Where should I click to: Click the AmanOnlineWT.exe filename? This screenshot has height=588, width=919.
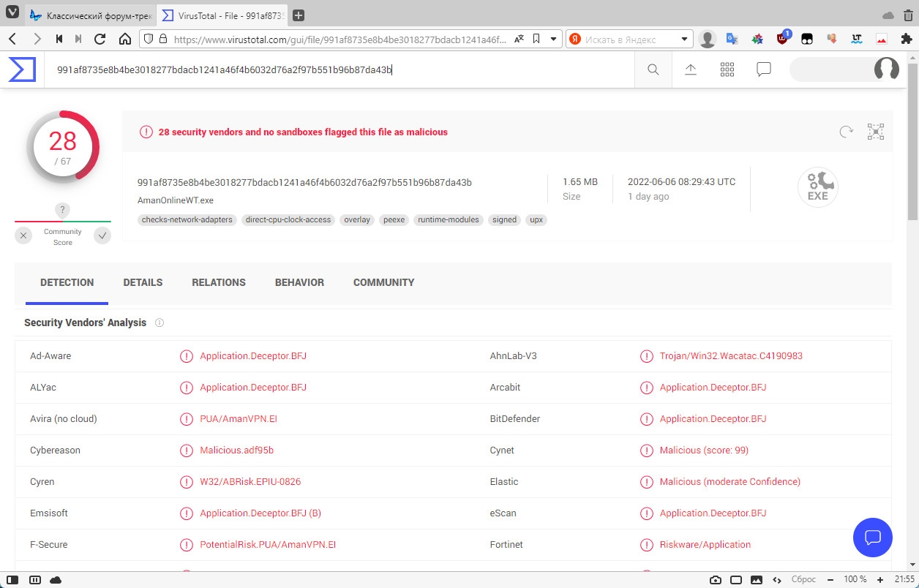(176, 200)
